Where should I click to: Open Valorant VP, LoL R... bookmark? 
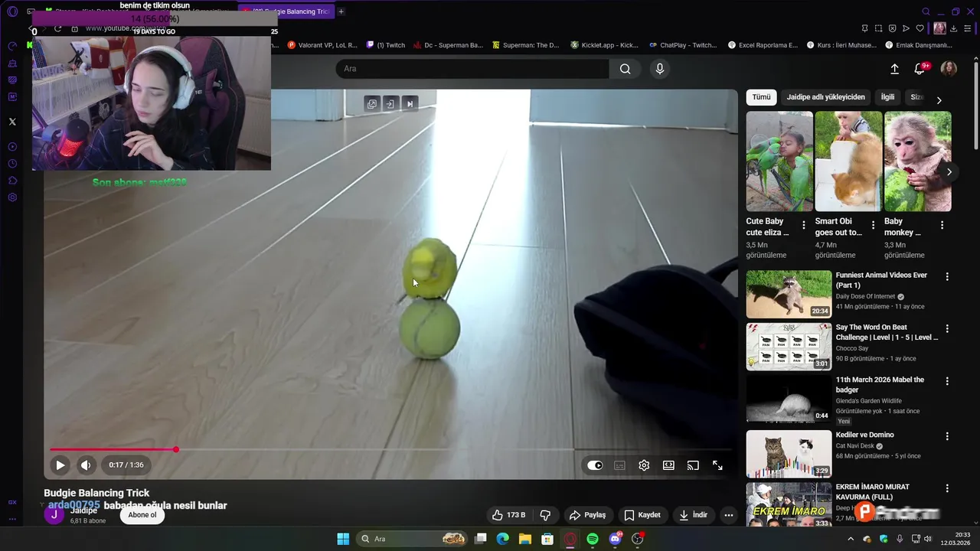coord(322,45)
